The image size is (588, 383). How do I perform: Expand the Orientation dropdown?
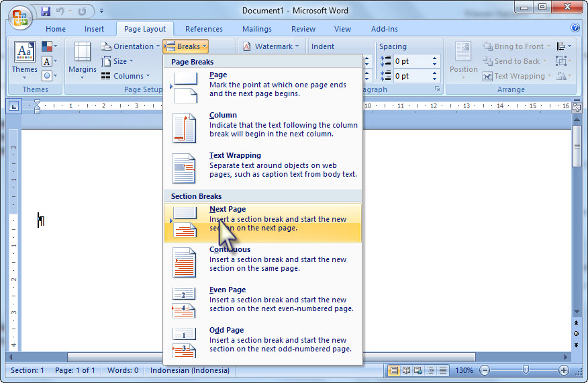pyautogui.click(x=130, y=46)
